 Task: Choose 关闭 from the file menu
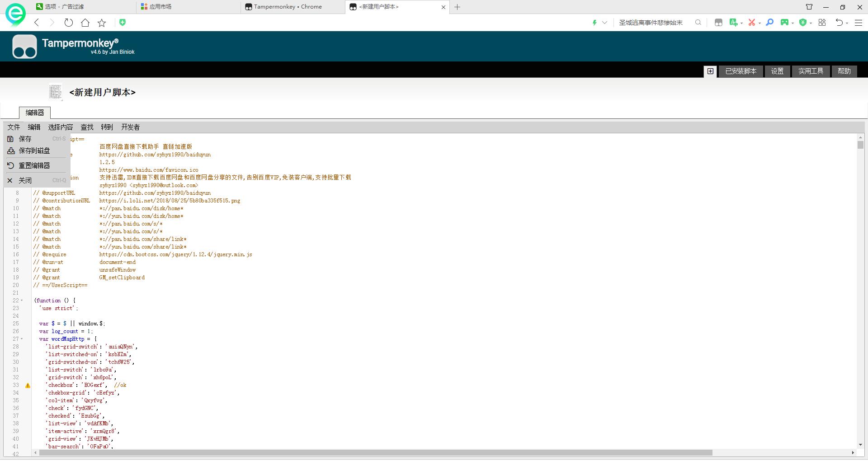pos(37,181)
